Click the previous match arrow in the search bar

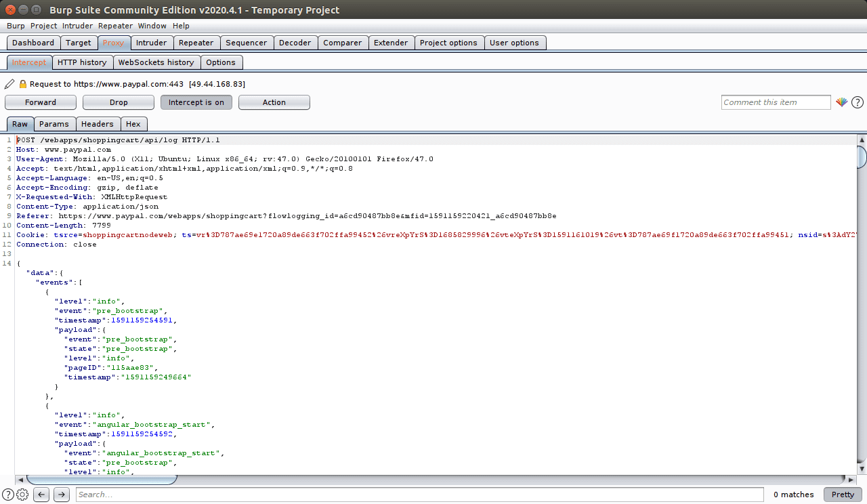tap(41, 494)
